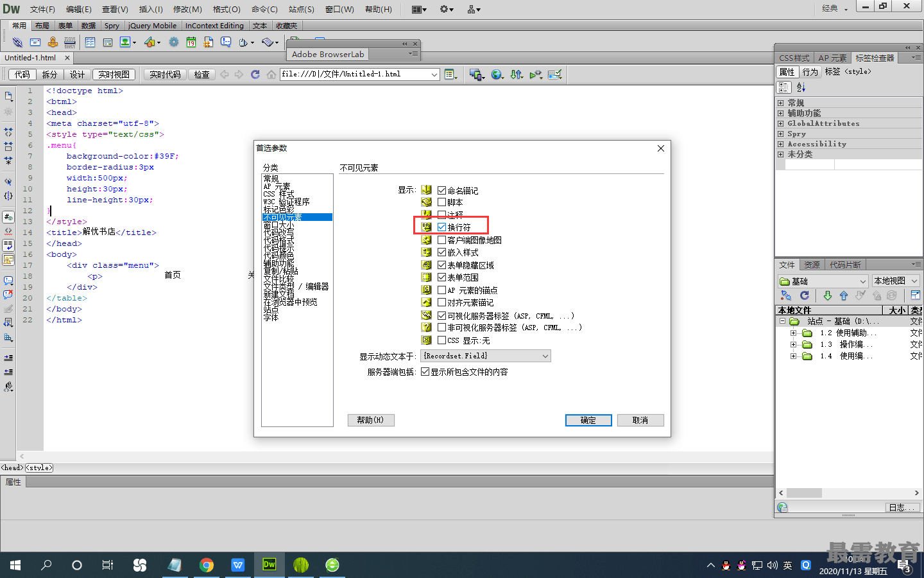Toggle the 嵌入样式 checkbox
This screenshot has width=924, height=578.
tap(441, 252)
